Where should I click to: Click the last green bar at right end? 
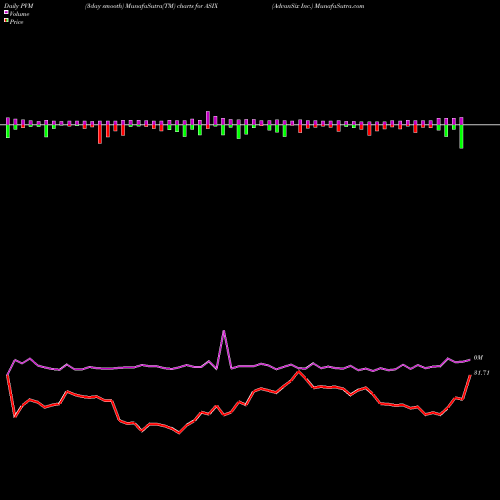coord(461,136)
